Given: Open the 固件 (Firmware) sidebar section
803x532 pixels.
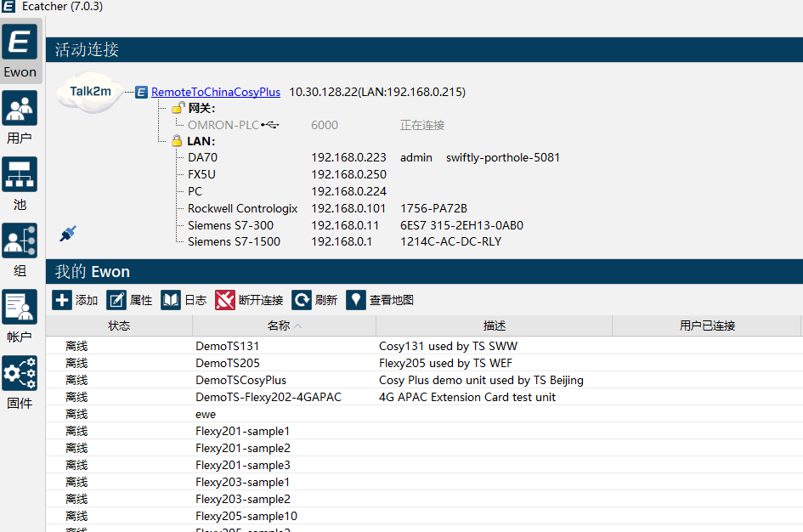Looking at the screenshot, I should tap(20, 382).
